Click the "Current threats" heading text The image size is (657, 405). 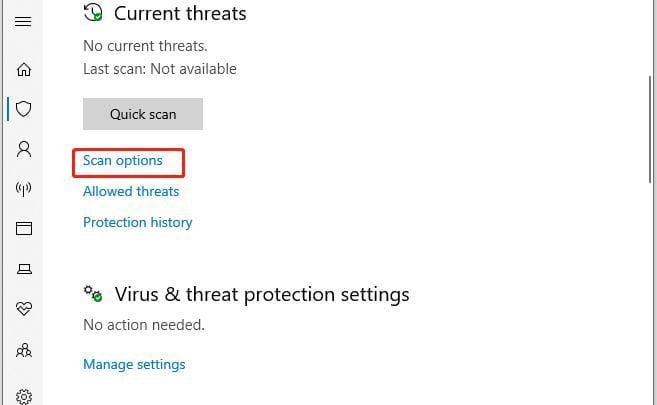tap(180, 14)
